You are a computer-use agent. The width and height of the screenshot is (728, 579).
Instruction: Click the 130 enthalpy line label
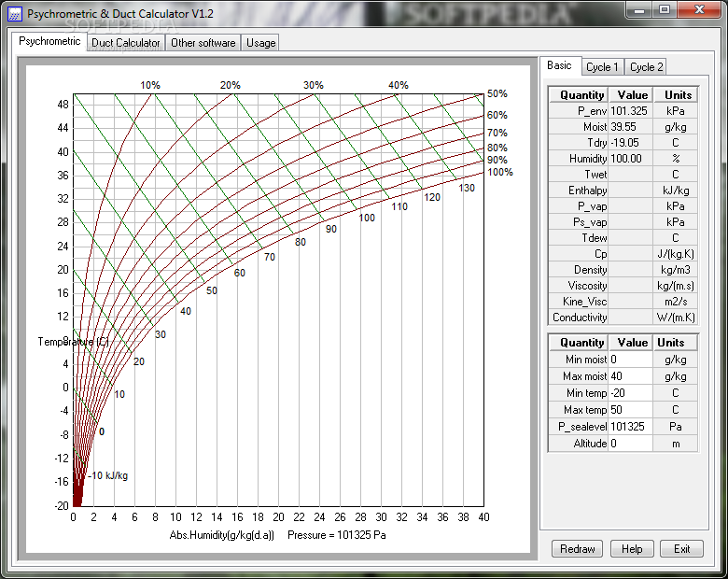(467, 188)
